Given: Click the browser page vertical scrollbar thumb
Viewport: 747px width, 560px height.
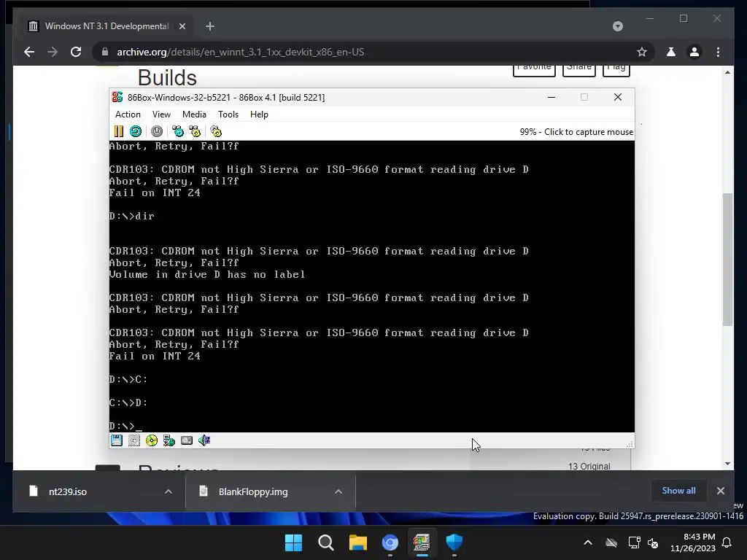Looking at the screenshot, I should pyautogui.click(x=727, y=260).
